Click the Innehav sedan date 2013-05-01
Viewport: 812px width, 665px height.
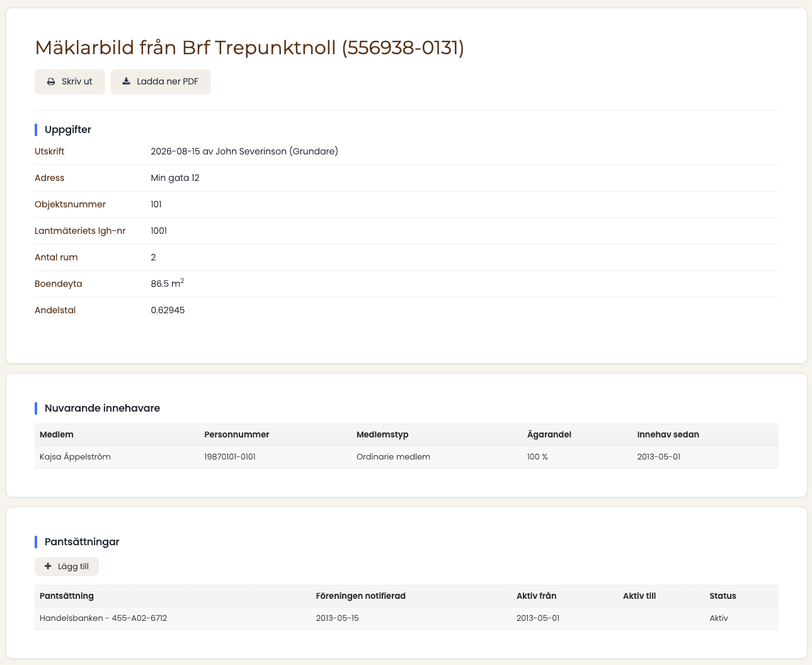659,457
